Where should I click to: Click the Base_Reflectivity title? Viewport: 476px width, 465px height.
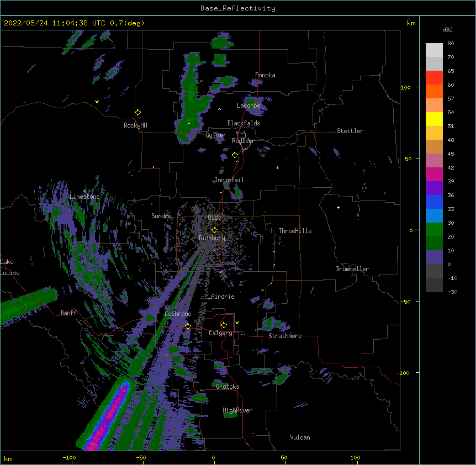pyautogui.click(x=238, y=8)
